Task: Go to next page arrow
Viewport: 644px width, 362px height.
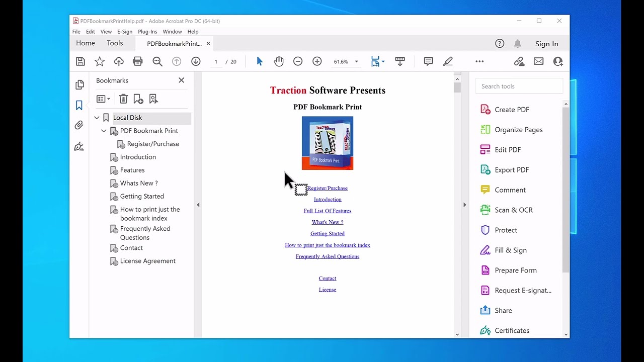Action: tap(196, 61)
